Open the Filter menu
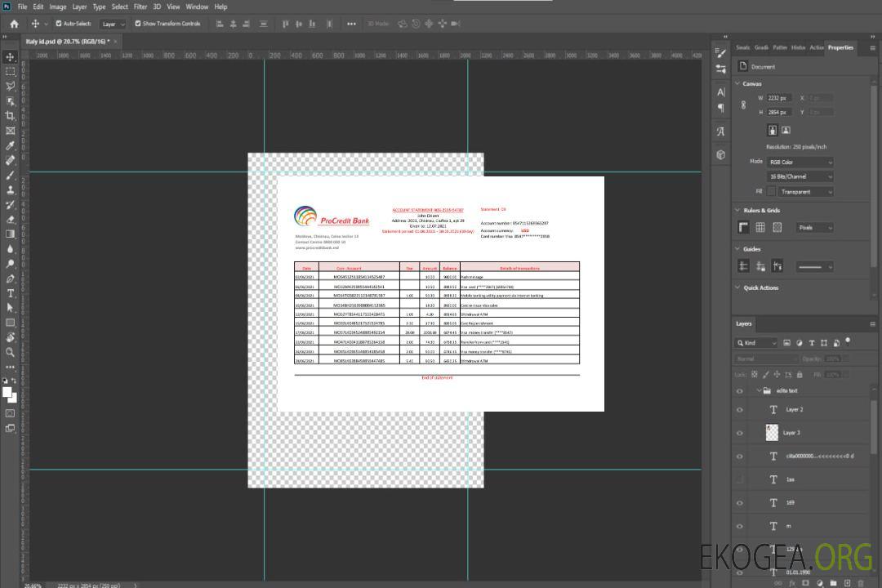The image size is (882, 588). coord(140,7)
